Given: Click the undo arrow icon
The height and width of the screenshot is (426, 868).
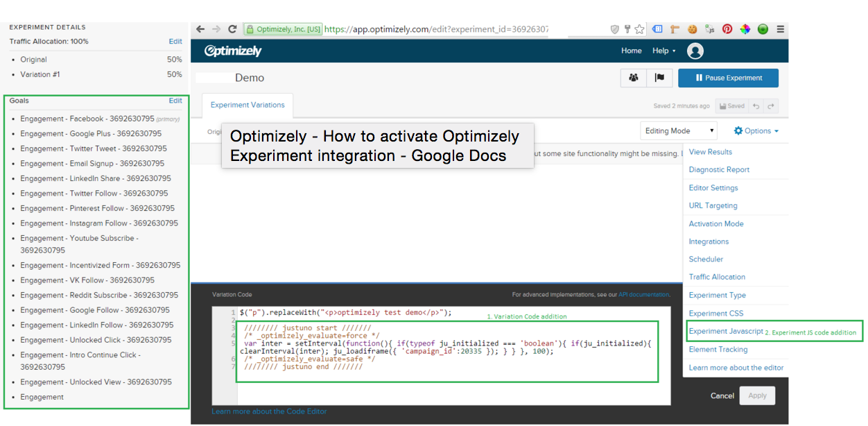Looking at the screenshot, I should 756,106.
